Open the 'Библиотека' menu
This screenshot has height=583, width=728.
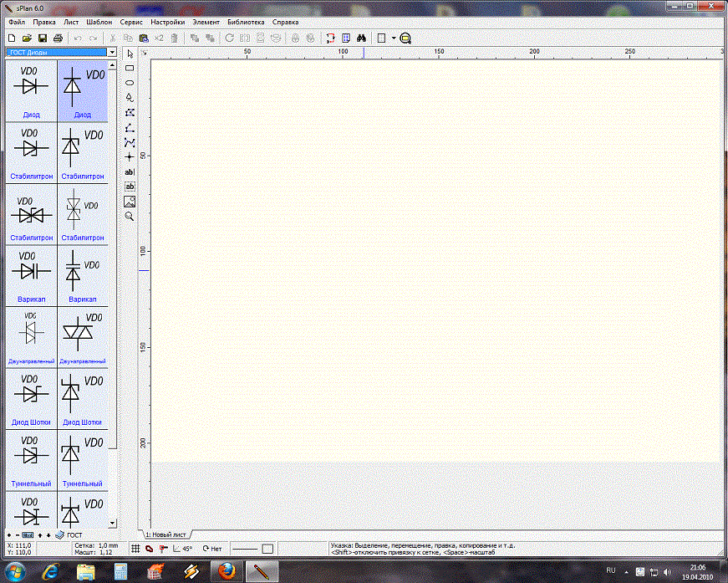pos(244,22)
